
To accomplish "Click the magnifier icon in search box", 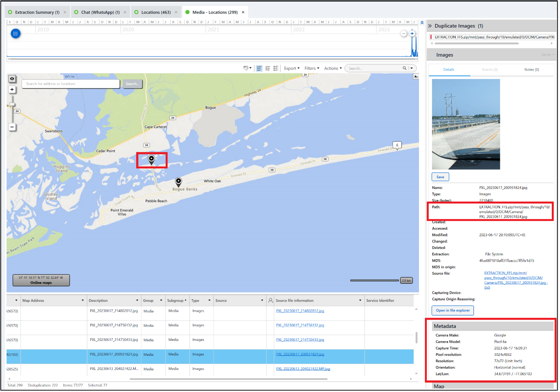I will point(404,68).
